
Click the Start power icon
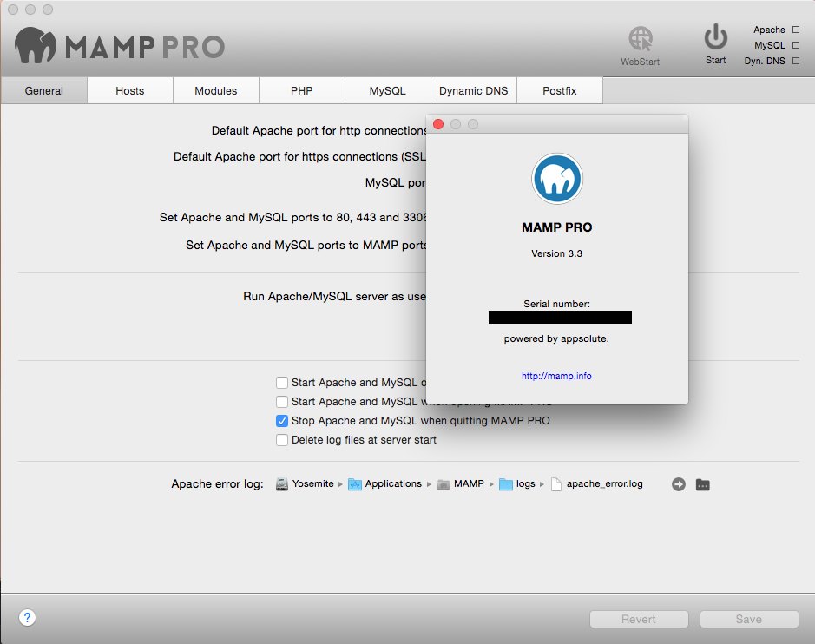pos(716,37)
